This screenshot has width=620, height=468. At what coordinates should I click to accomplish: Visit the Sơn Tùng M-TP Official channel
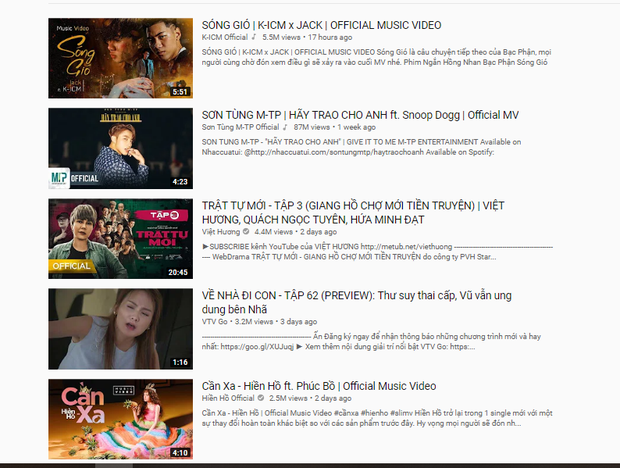(240, 127)
